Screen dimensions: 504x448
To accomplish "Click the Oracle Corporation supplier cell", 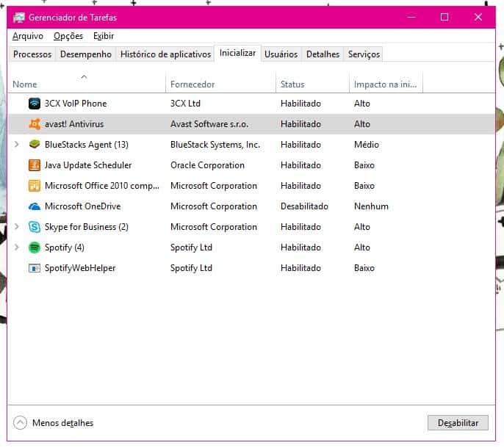I will tap(207, 165).
